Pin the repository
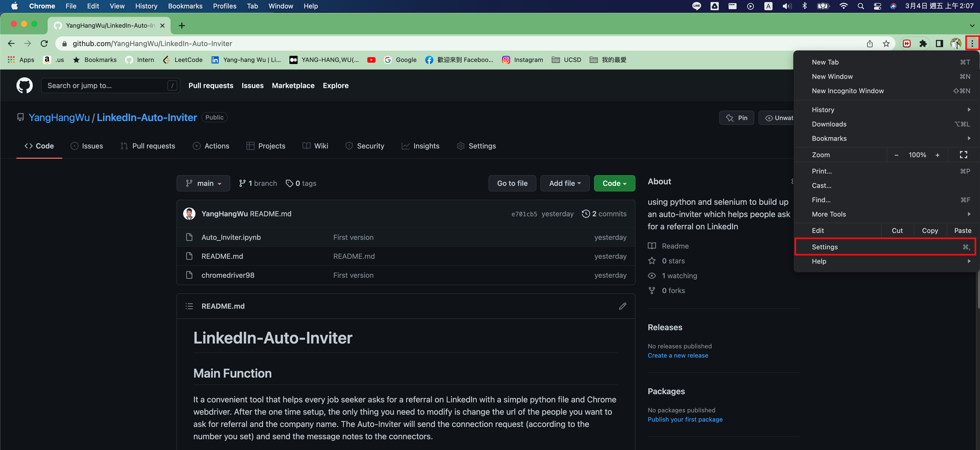This screenshot has height=450, width=980. click(x=736, y=117)
